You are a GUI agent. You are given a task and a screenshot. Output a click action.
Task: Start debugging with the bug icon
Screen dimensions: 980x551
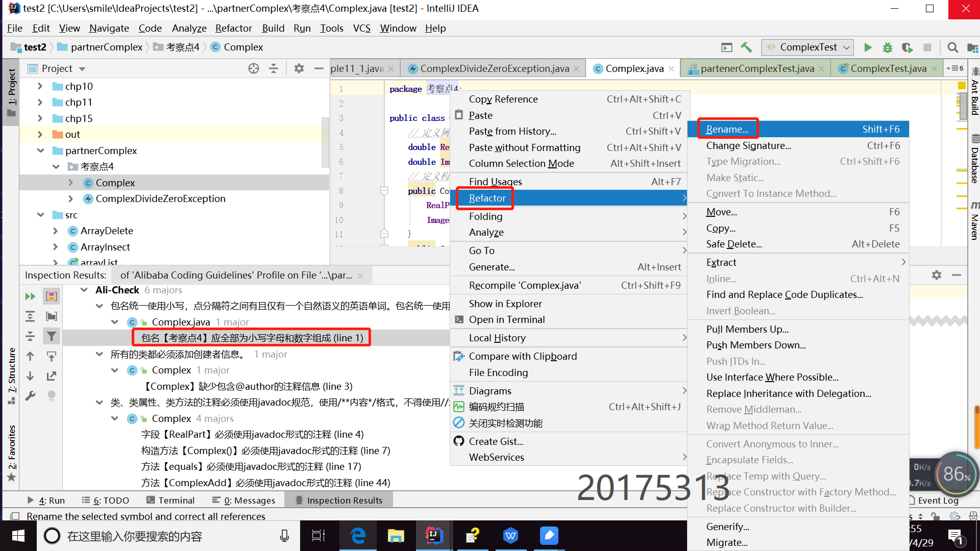point(888,47)
